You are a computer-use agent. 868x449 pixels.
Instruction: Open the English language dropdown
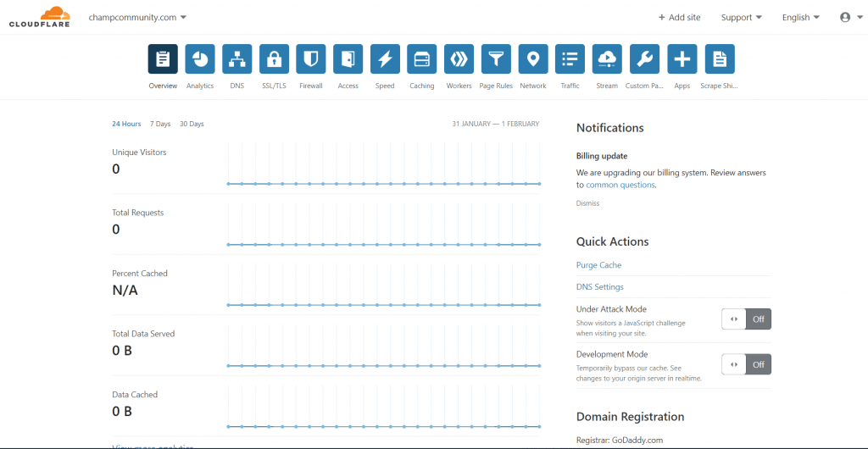pos(800,17)
